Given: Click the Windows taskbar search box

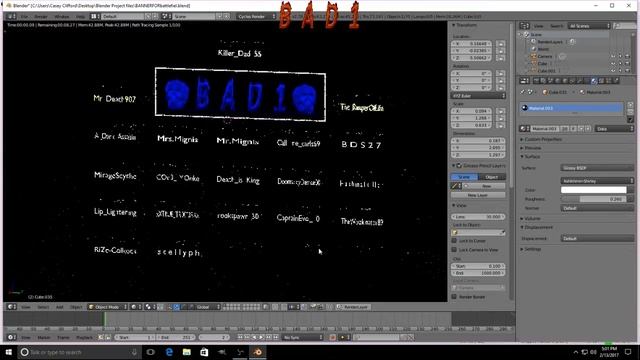Looking at the screenshot, I should tap(80, 352).
